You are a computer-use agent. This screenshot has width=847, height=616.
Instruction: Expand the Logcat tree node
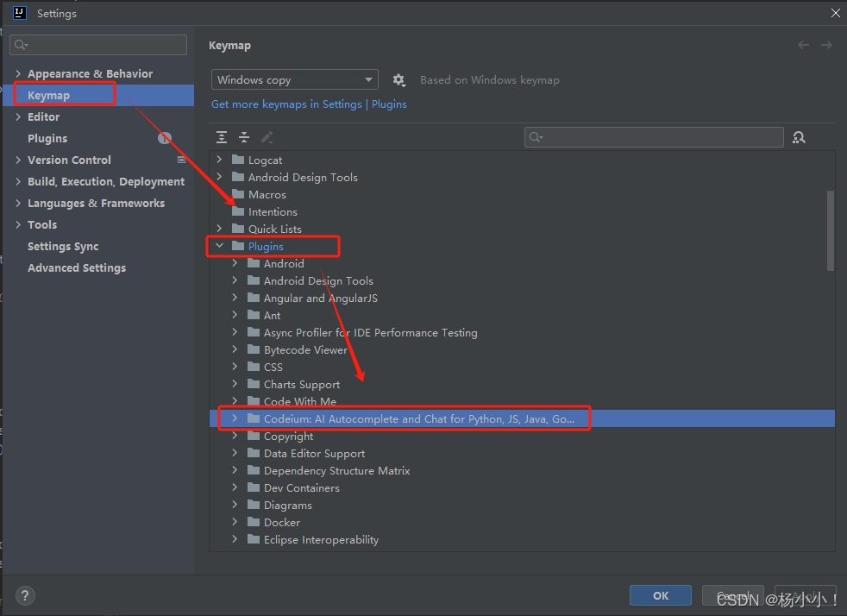[219, 160]
